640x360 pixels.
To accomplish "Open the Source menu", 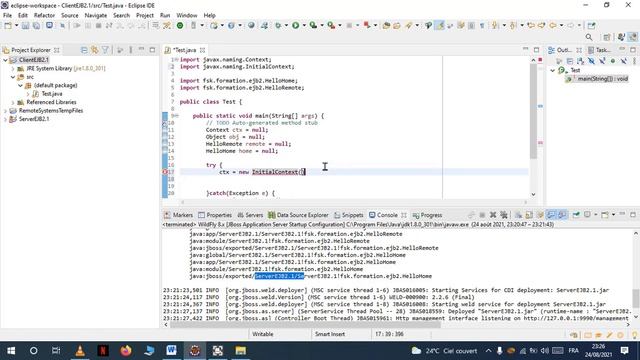I will (x=70, y=15).
